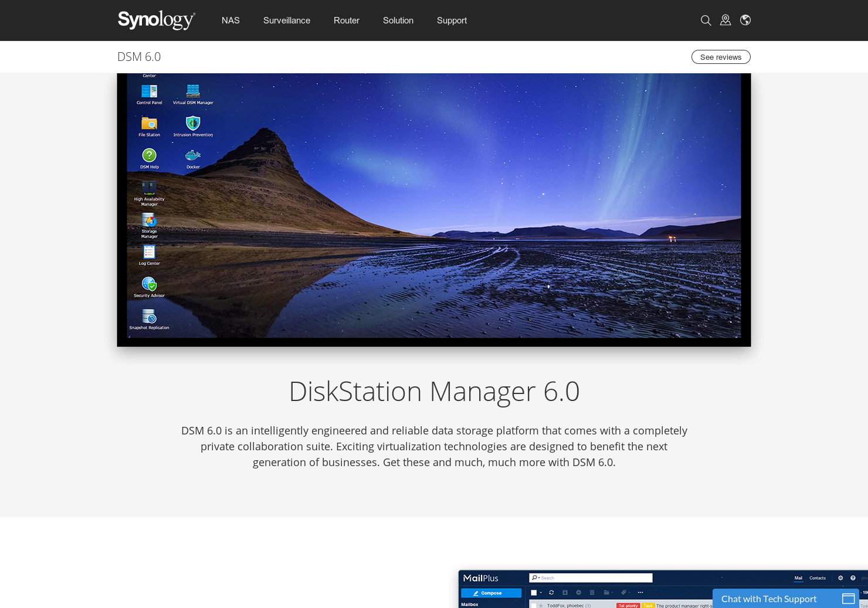868x608 pixels.
Task: Open the Surveillance menu
Action: [287, 20]
